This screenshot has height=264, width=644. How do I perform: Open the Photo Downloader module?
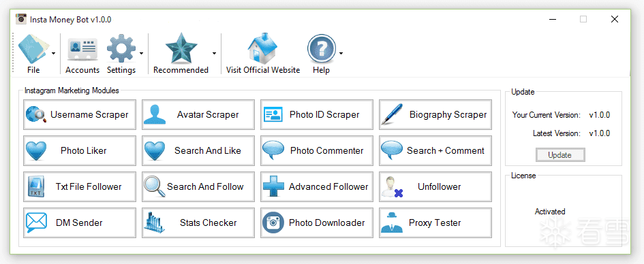317,223
